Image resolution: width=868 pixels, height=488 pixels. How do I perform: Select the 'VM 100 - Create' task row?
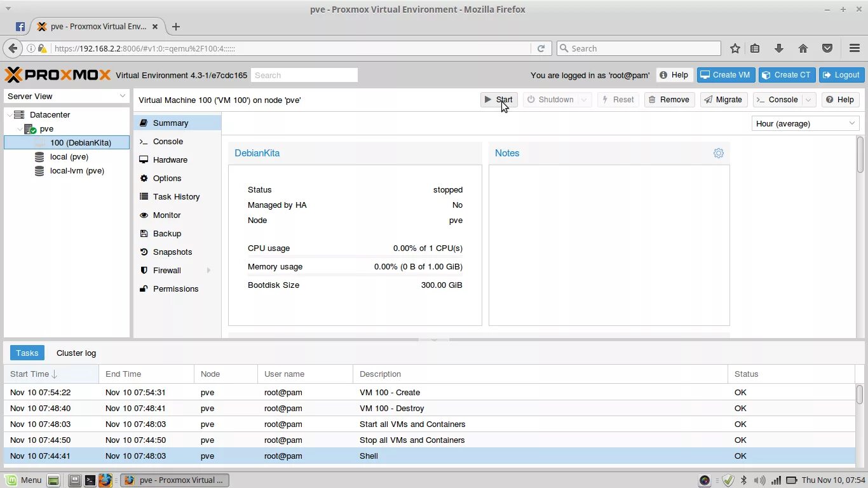430,393
